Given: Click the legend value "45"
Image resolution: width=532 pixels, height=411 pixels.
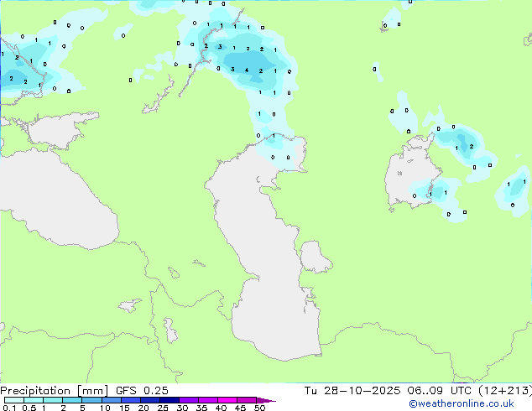Looking at the screenshot, I should point(240,408).
